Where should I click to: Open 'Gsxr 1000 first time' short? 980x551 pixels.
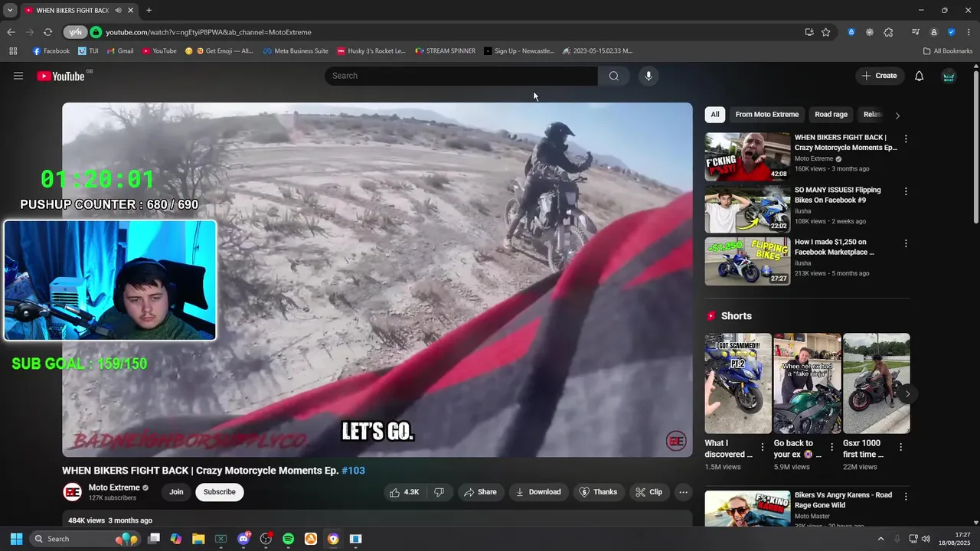(877, 383)
